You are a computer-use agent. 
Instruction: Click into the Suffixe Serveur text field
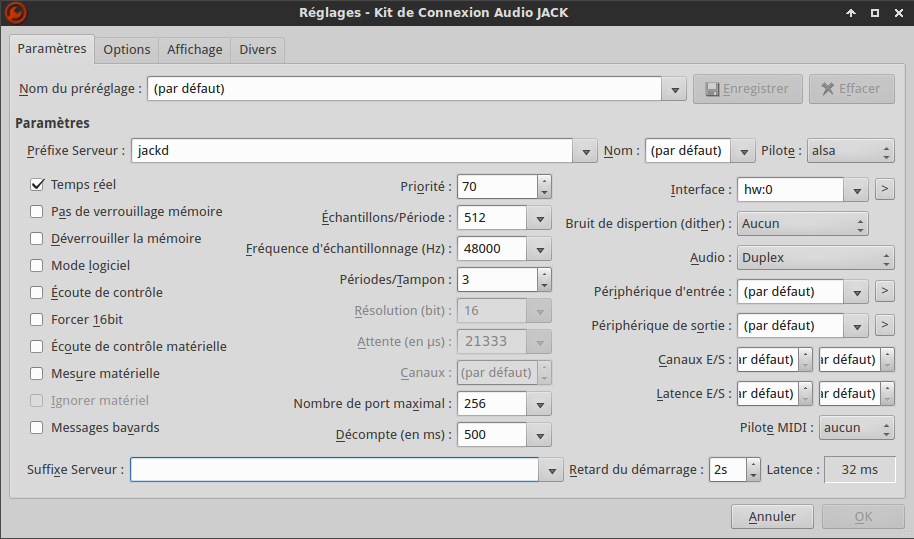(x=335, y=470)
